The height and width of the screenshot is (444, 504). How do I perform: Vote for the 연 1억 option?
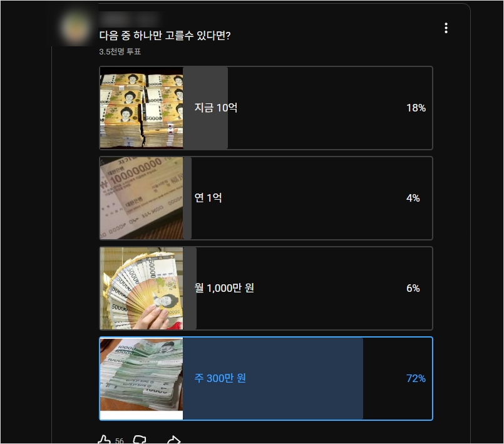tap(266, 198)
